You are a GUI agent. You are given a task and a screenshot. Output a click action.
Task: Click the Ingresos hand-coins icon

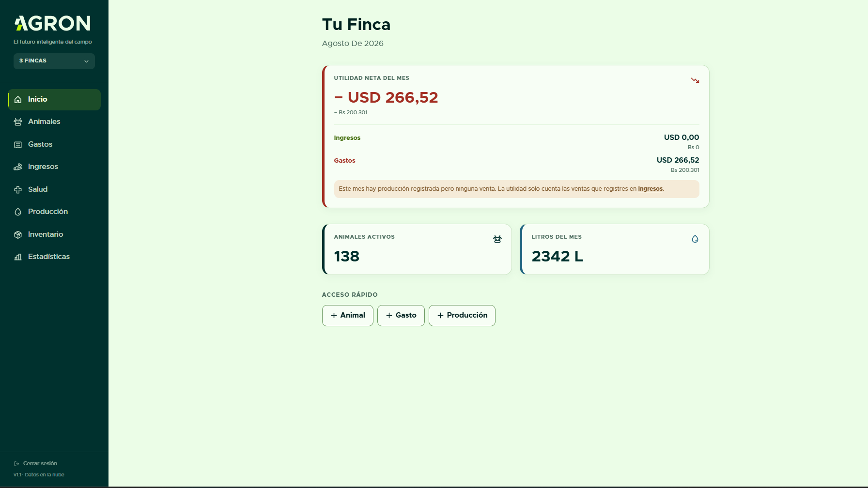pos(18,167)
